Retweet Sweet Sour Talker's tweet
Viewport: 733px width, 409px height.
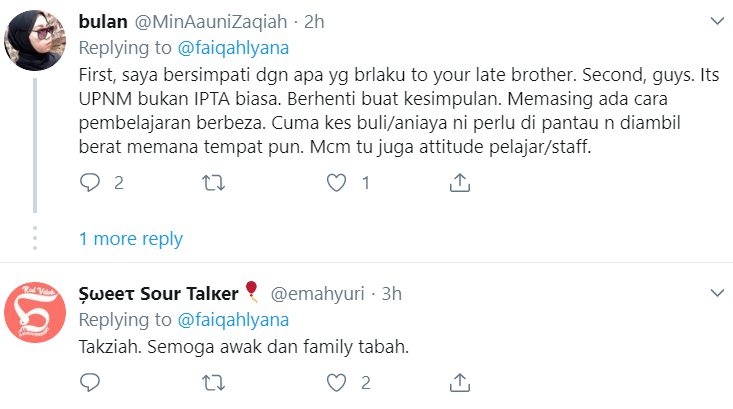pyautogui.click(x=213, y=382)
